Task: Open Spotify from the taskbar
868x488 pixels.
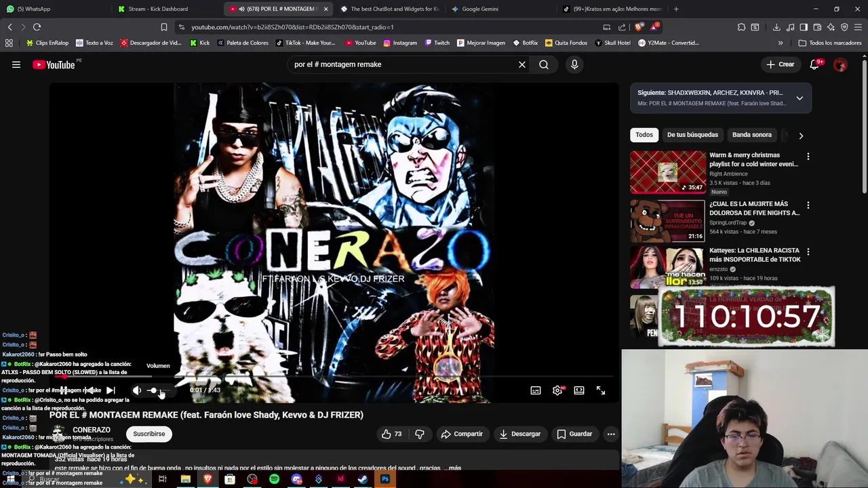Action: 274,479
